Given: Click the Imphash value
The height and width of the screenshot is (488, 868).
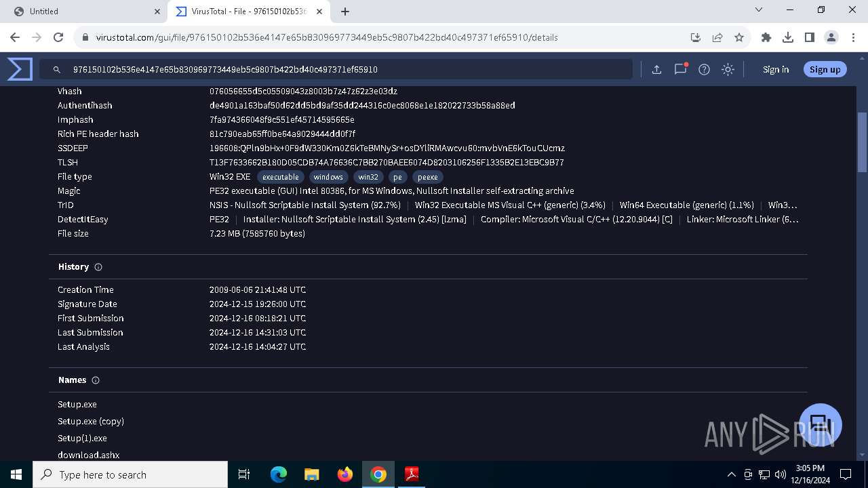Looking at the screenshot, I should 282,120.
